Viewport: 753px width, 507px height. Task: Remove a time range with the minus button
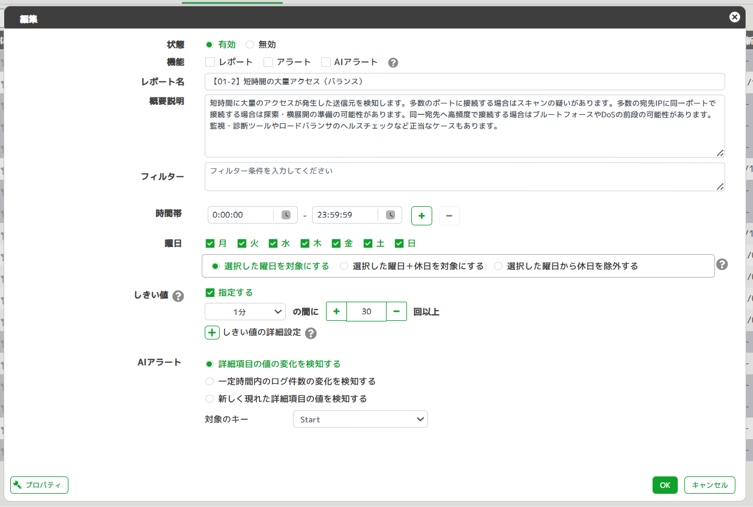[x=449, y=216]
